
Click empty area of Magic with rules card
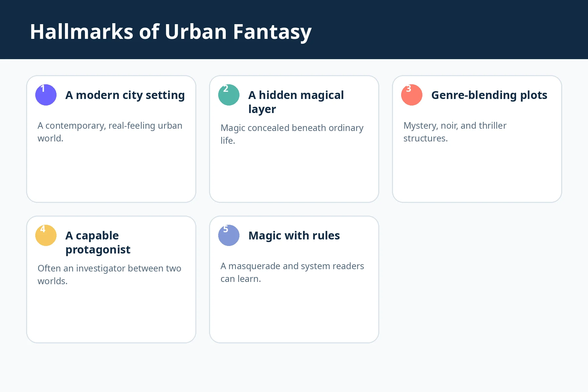(x=294, y=314)
